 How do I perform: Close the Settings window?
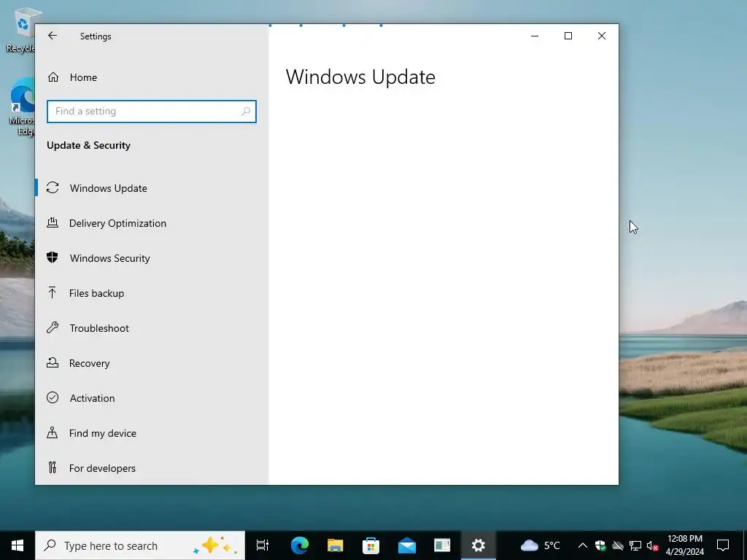[x=602, y=36]
